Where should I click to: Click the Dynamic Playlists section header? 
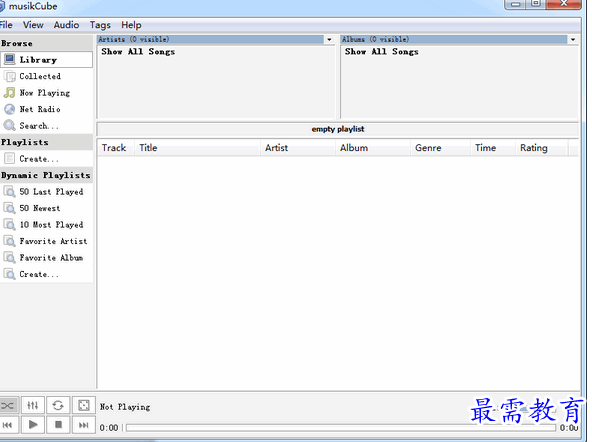pyautogui.click(x=46, y=176)
